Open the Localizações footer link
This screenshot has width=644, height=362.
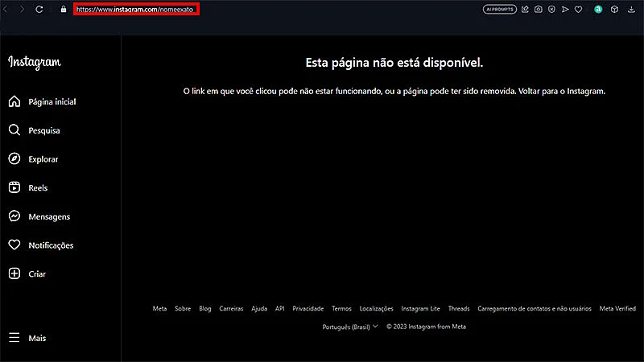376,308
